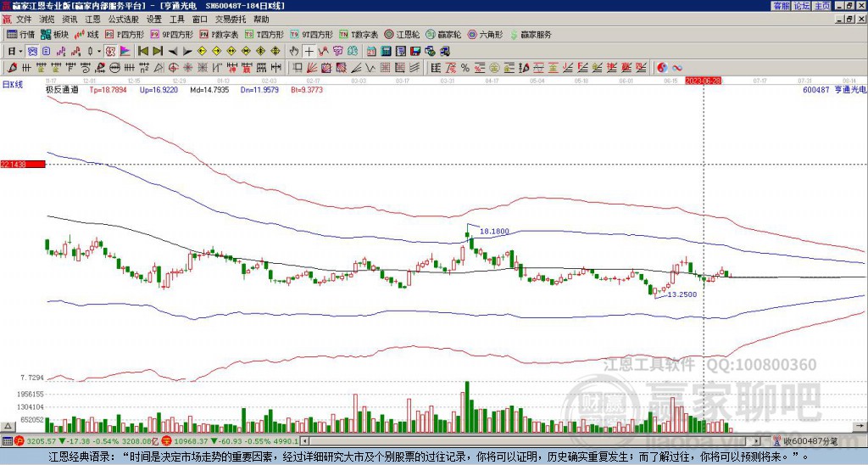Select the zigzag wave line tool

point(370,68)
